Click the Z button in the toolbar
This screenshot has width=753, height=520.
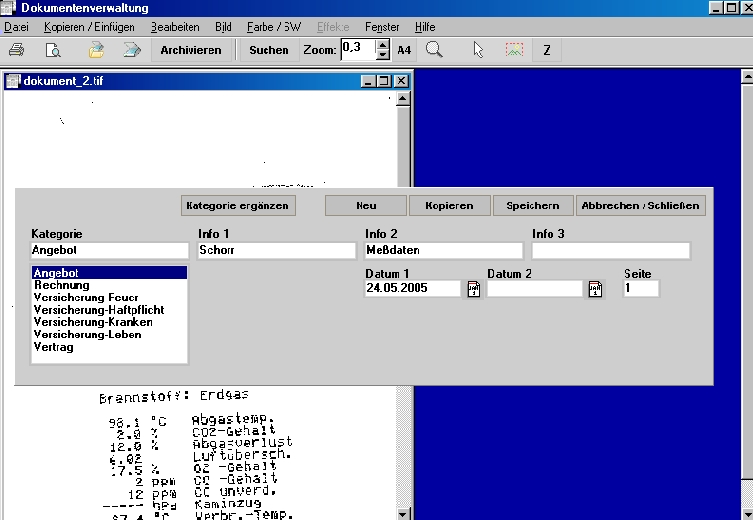[x=546, y=50]
